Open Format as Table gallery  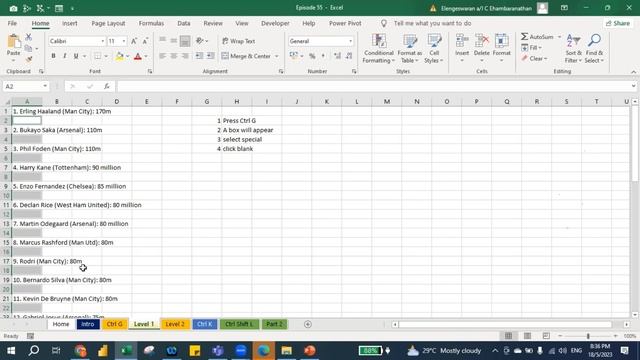coord(409,49)
